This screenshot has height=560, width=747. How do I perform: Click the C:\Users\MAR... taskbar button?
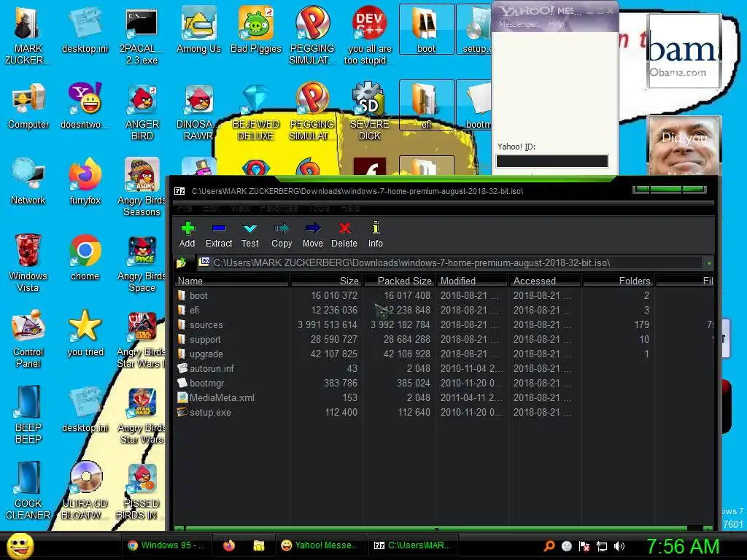(x=413, y=545)
